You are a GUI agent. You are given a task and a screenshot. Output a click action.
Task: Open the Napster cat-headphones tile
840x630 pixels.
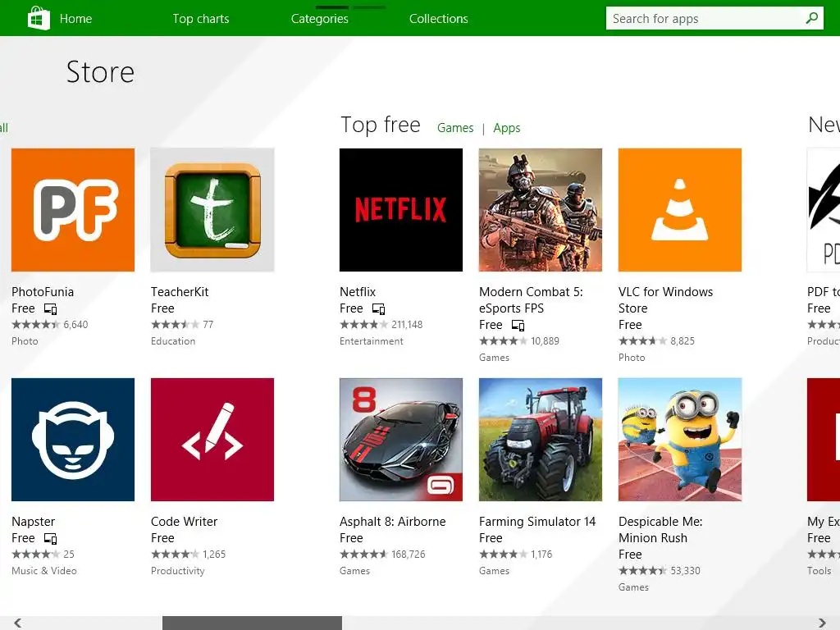pyautogui.click(x=73, y=440)
